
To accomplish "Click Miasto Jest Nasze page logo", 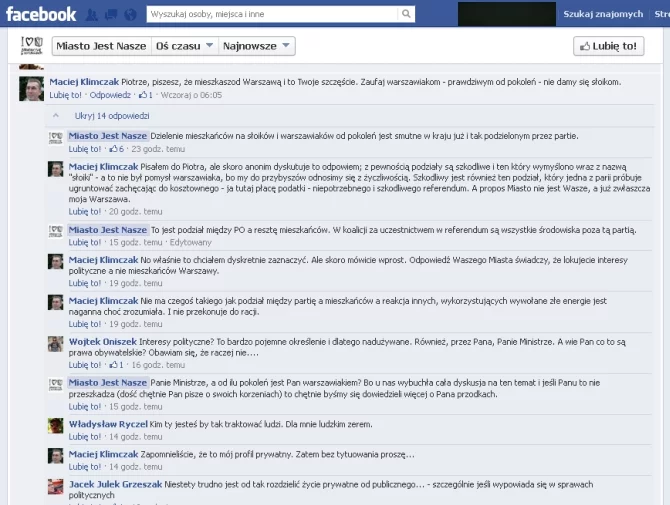I will 31,46.
